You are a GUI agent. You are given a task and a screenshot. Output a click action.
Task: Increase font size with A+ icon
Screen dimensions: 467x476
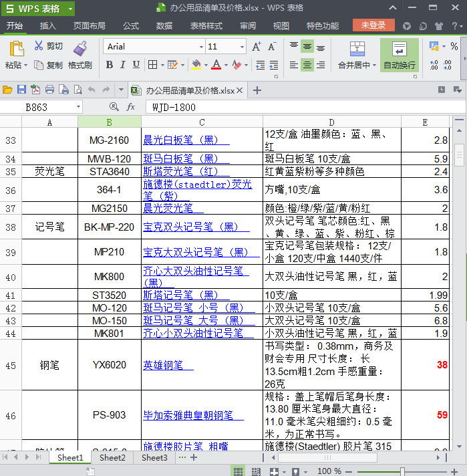pyautogui.click(x=257, y=46)
